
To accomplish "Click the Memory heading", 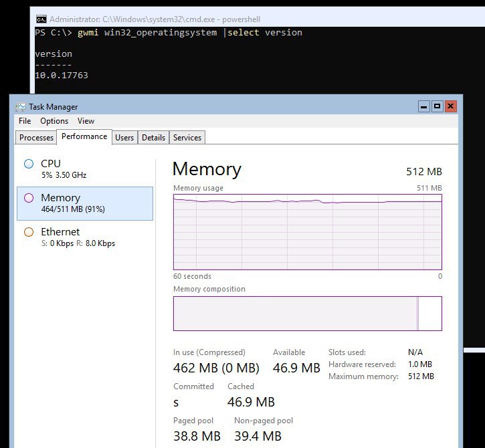I will [207, 169].
